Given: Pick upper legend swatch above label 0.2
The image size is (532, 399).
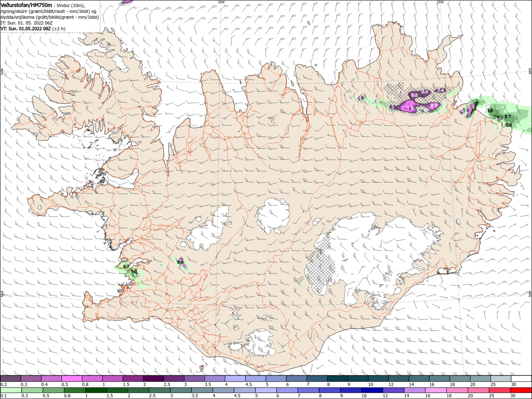Looking at the screenshot, I should click(x=10, y=379).
